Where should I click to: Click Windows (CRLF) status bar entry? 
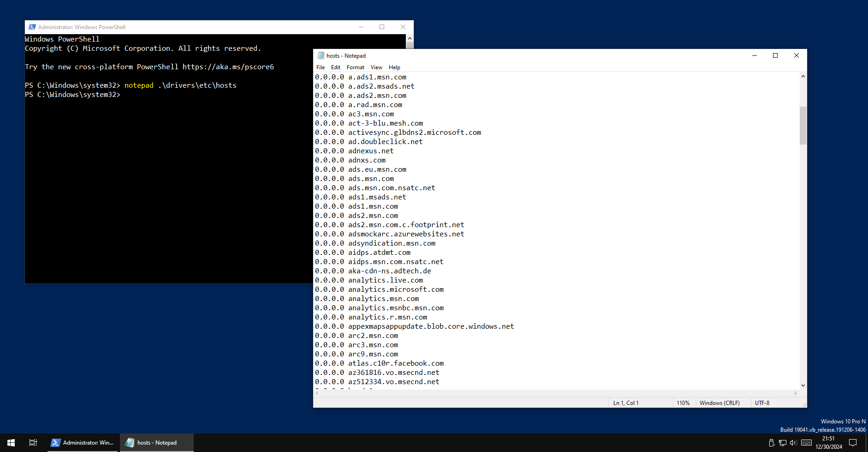(x=719, y=403)
